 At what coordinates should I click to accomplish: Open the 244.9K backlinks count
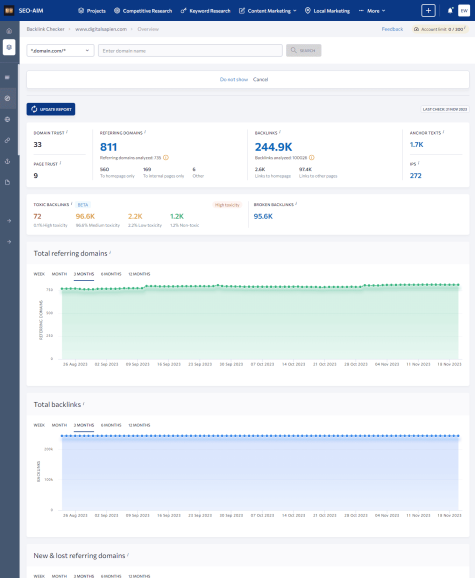pyautogui.click(x=273, y=147)
